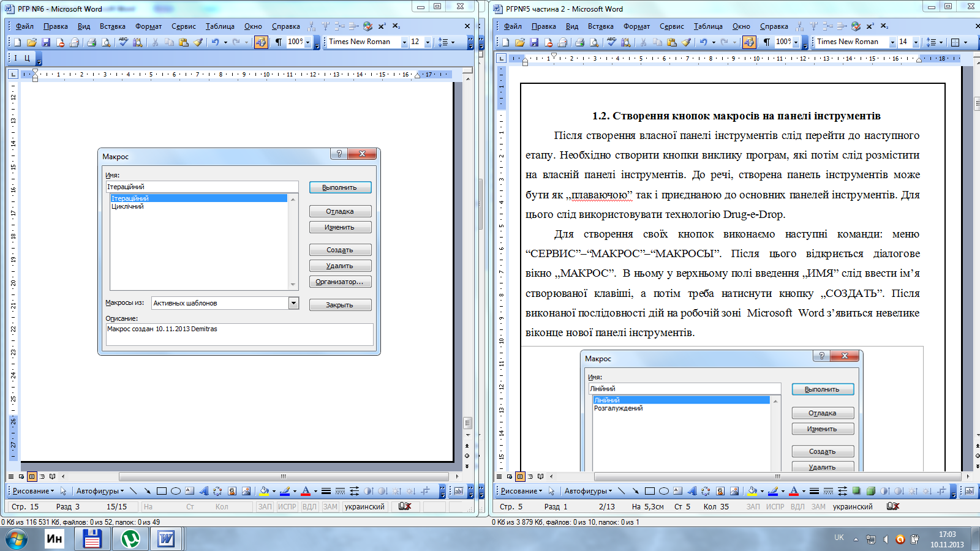Screen dimensions: 980x551
Task: Click Выполнить button in Макрос dialog
Action: pyautogui.click(x=340, y=187)
